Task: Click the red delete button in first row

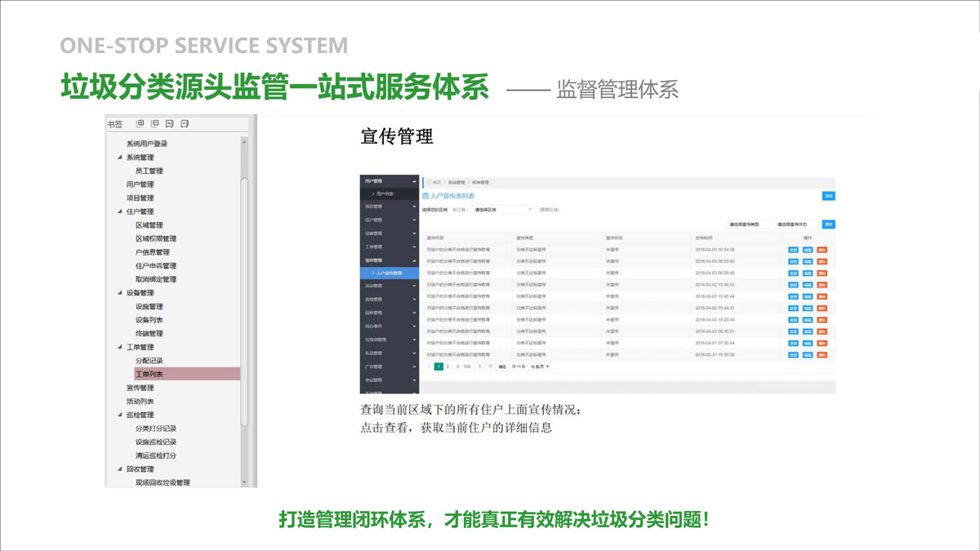Action: [822, 250]
